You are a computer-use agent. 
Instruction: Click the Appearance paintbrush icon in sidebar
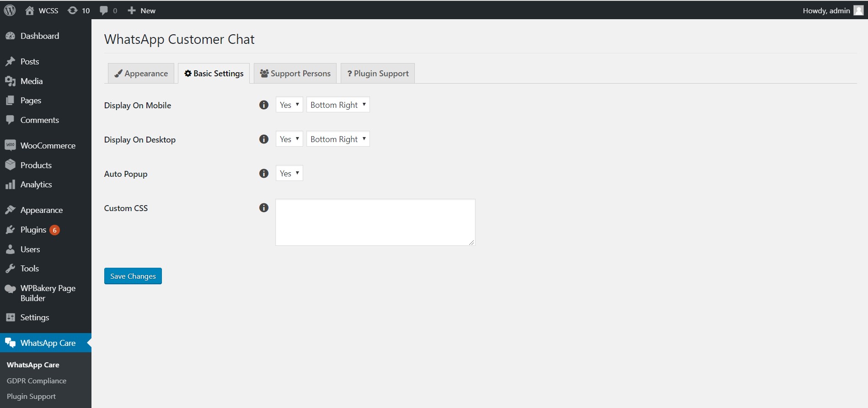click(10, 210)
